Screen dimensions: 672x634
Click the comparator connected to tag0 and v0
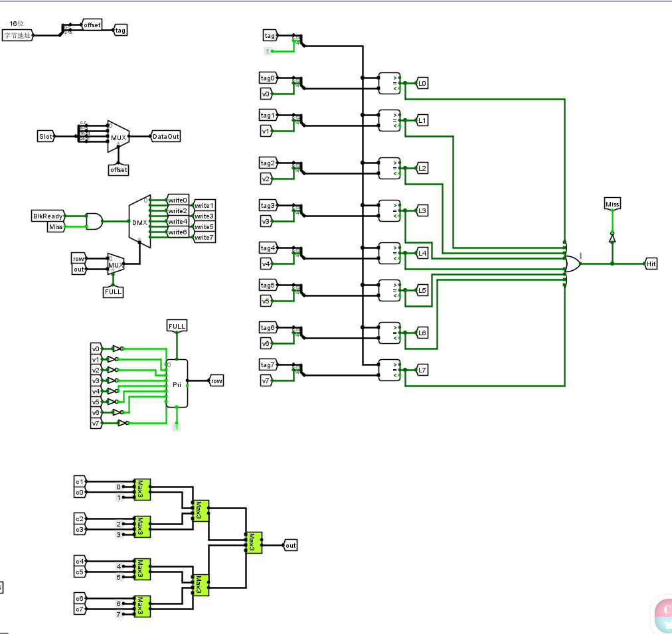pos(390,83)
